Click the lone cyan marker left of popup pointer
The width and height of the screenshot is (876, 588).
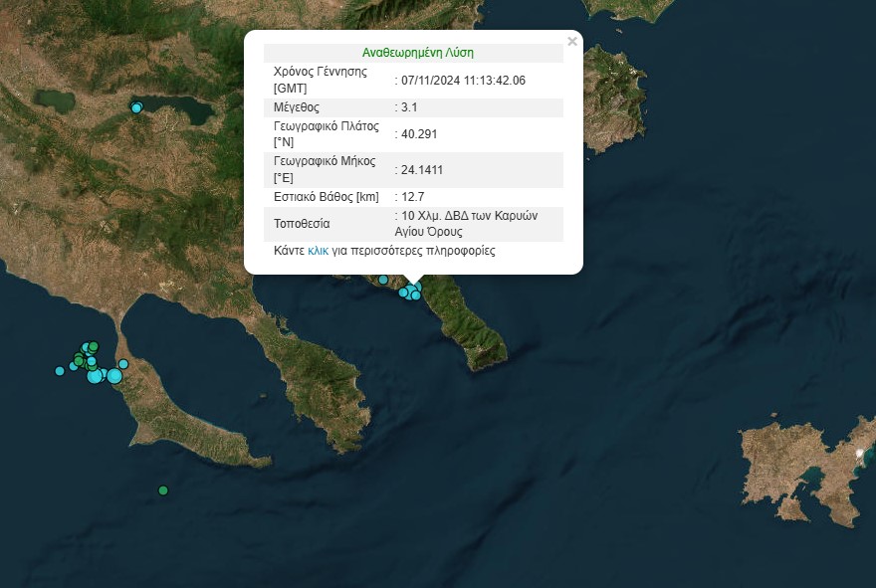pos(383,280)
